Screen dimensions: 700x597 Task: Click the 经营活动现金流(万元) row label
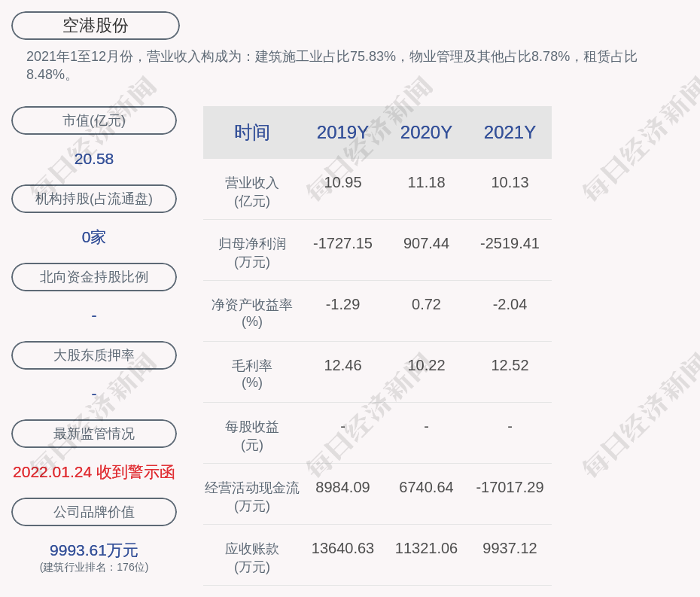pyautogui.click(x=252, y=497)
